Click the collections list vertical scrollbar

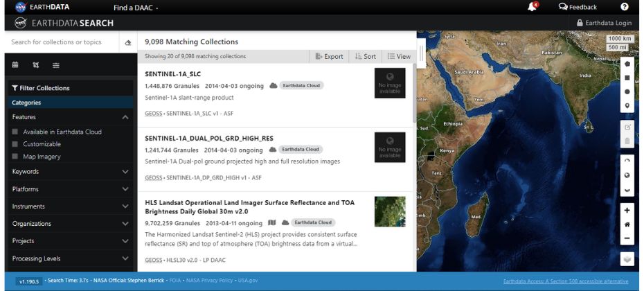(x=414, y=93)
